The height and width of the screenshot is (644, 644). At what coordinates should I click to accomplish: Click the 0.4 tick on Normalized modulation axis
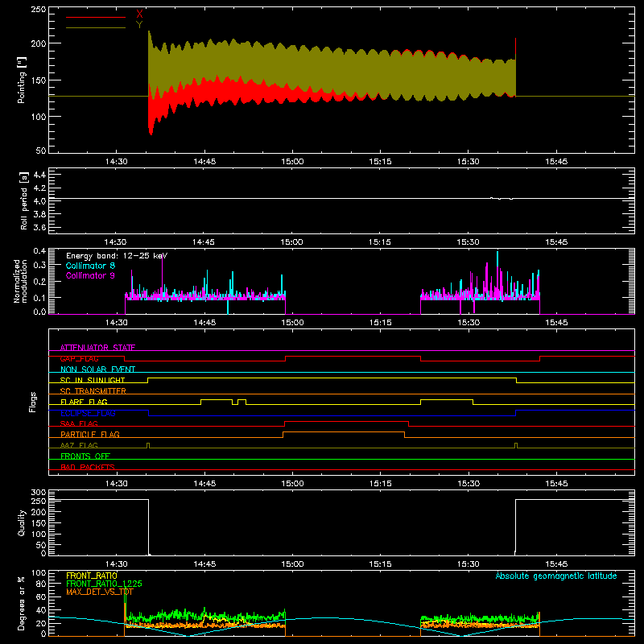(39, 251)
